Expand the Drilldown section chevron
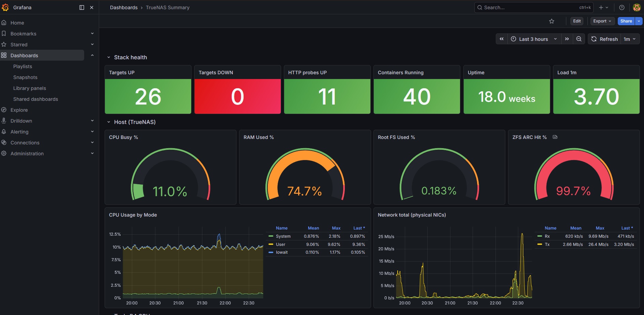 point(92,121)
